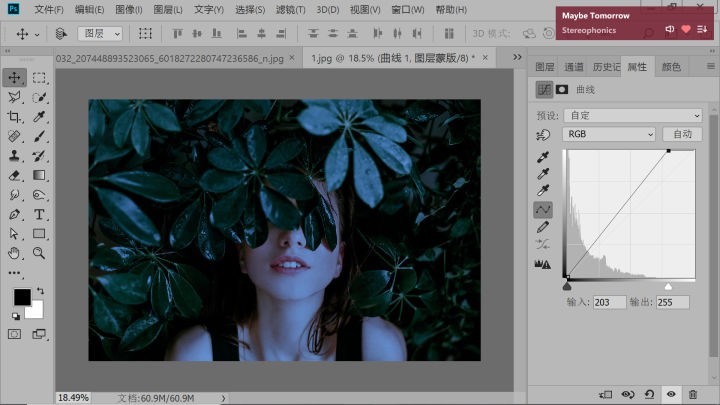Image resolution: width=720 pixels, height=405 pixels.
Task: Select the Zoom magnifier tool
Action: 39,253
